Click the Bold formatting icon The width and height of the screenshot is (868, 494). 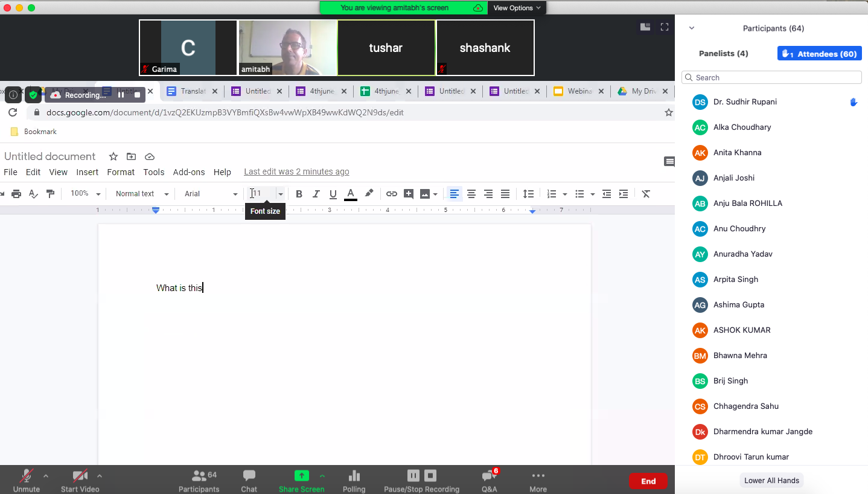[299, 194]
